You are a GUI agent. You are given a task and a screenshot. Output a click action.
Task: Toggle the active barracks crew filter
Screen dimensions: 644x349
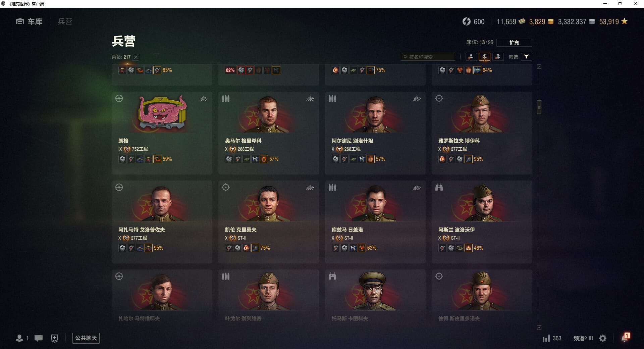point(484,57)
